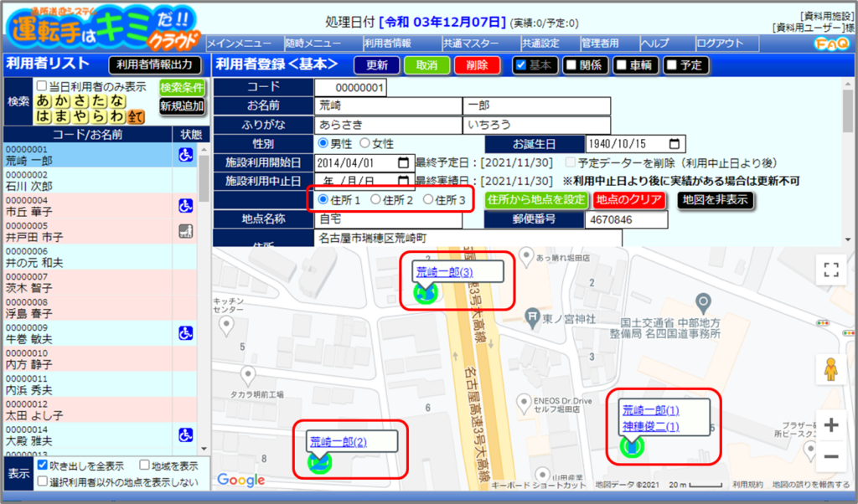Filter list by 全て button
This screenshot has width=858, height=504.
tap(135, 116)
